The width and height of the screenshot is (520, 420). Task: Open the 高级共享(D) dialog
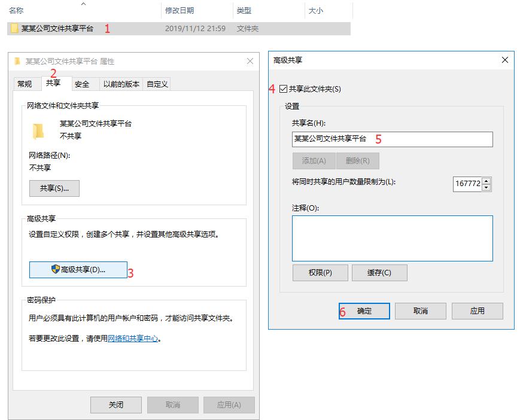coord(78,269)
